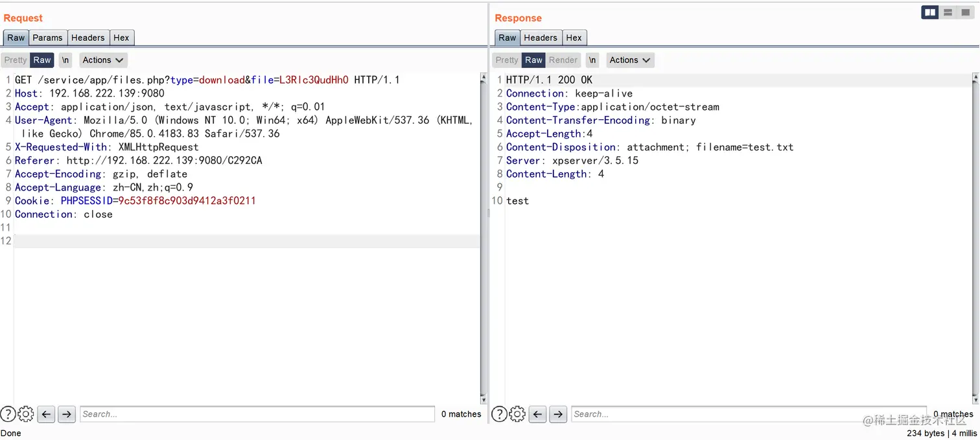
Task: Go to previous match in Response panel
Action: 537,414
